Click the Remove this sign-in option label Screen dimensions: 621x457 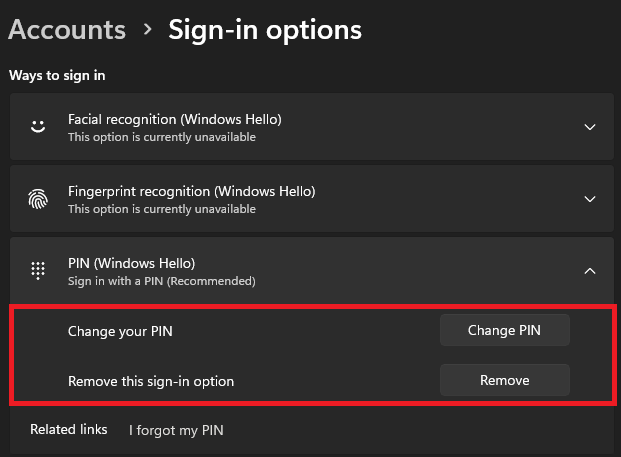[x=151, y=381]
